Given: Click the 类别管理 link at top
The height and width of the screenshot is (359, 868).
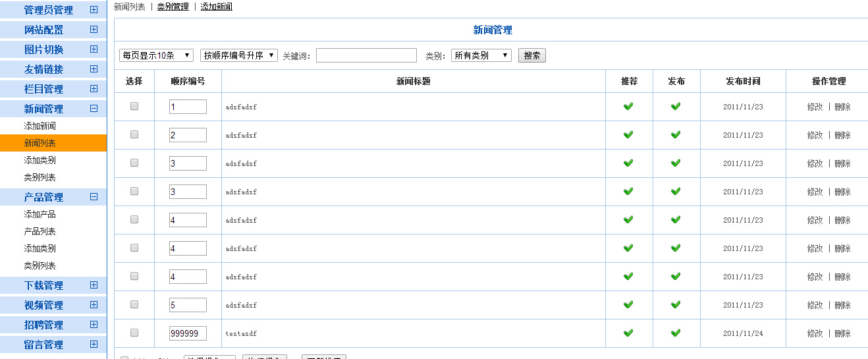Looking at the screenshot, I should point(173,7).
